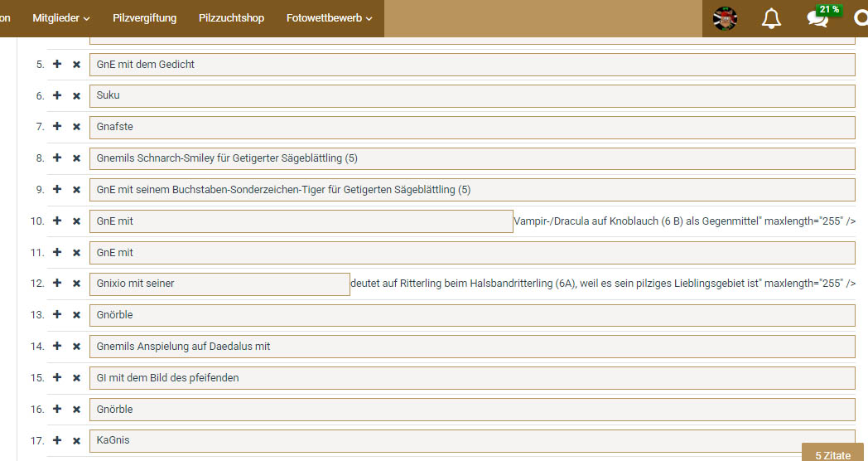The image size is (868, 461).
Task: Select the 'GI mit dem Bild des pfeifenden' field
Action: (471, 378)
